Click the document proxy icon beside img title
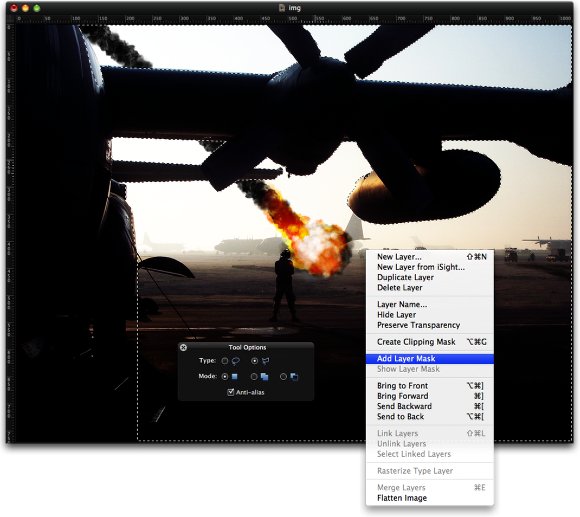Viewport: 580px width, 517px height. click(x=282, y=8)
